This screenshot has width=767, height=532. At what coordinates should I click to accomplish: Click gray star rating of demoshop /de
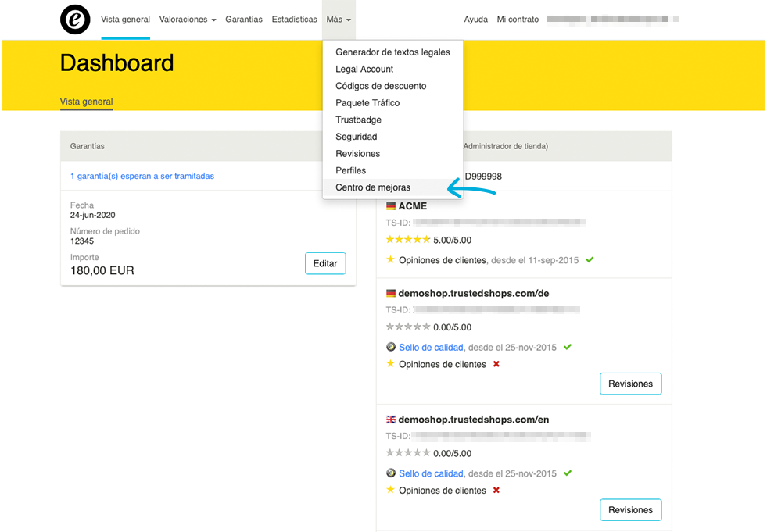(408, 327)
